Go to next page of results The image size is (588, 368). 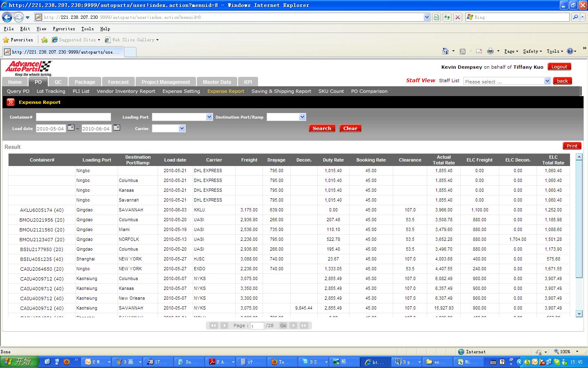pyautogui.click(x=293, y=325)
